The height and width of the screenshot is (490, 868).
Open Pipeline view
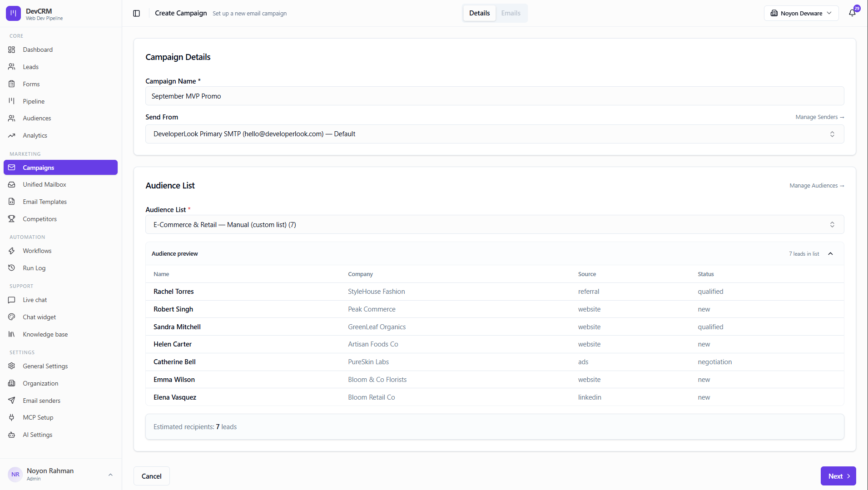tap(60, 101)
